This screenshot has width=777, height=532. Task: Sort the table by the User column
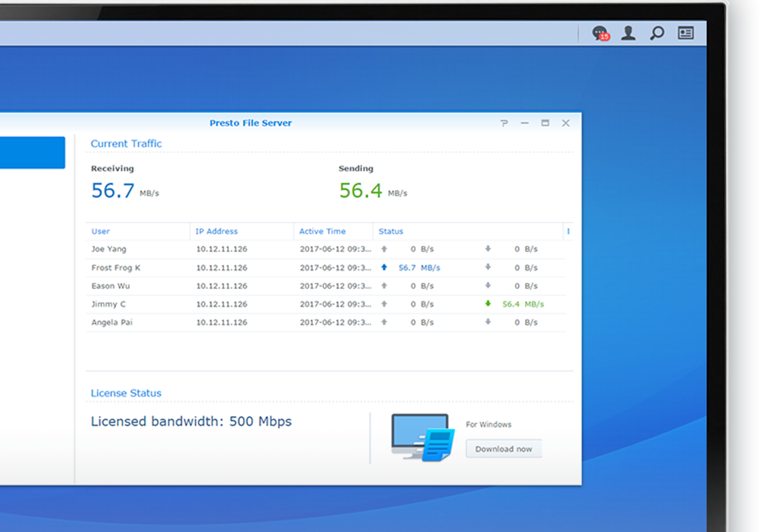[100, 231]
